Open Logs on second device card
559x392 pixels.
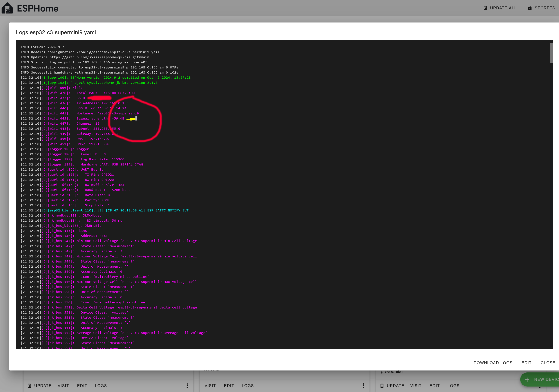248,386
